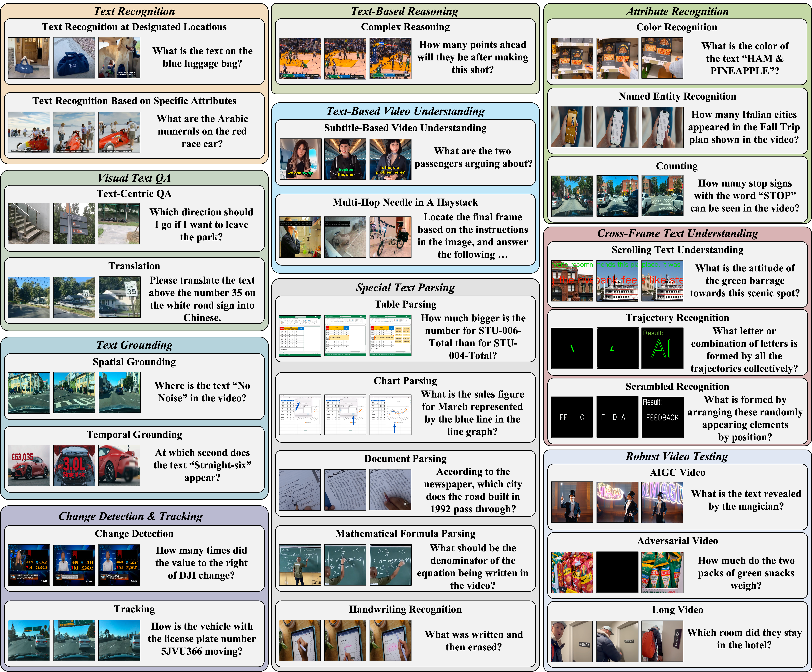This screenshot has width=812, height=672.
Task: Open the £53,035 red car thumbnail
Action: (29, 465)
